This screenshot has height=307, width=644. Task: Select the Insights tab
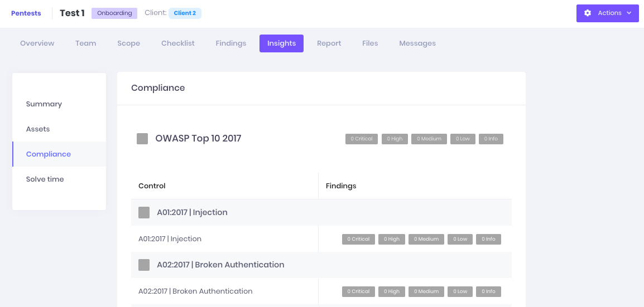coord(281,43)
